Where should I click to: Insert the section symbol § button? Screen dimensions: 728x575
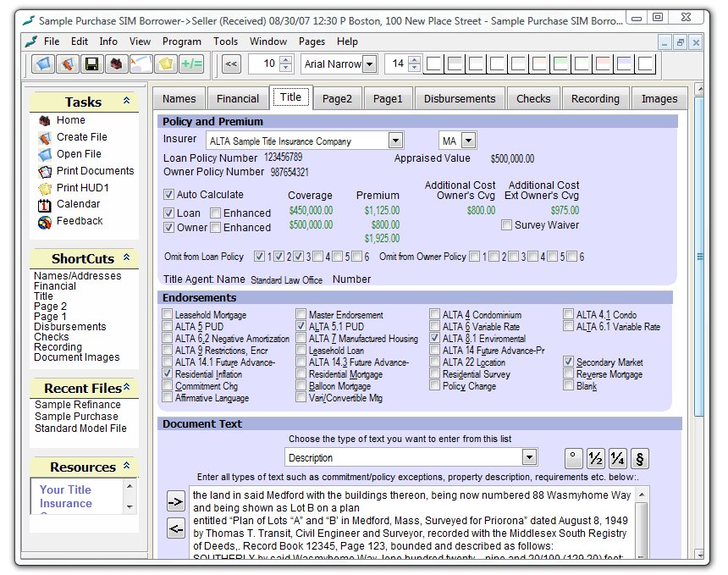(x=640, y=459)
